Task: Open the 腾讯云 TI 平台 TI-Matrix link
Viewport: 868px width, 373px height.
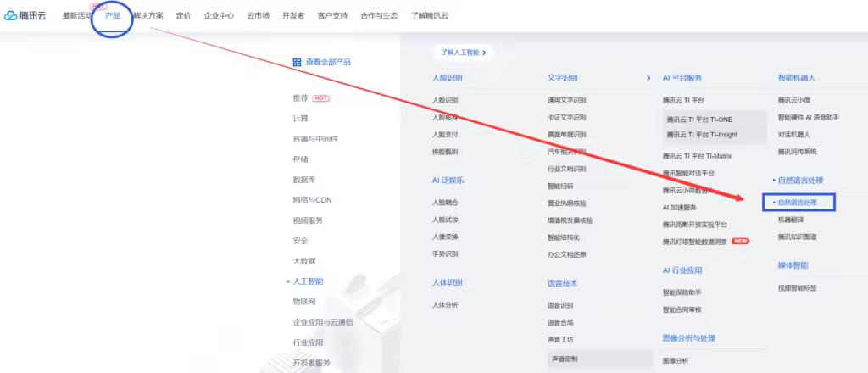Action: pyautogui.click(x=697, y=156)
